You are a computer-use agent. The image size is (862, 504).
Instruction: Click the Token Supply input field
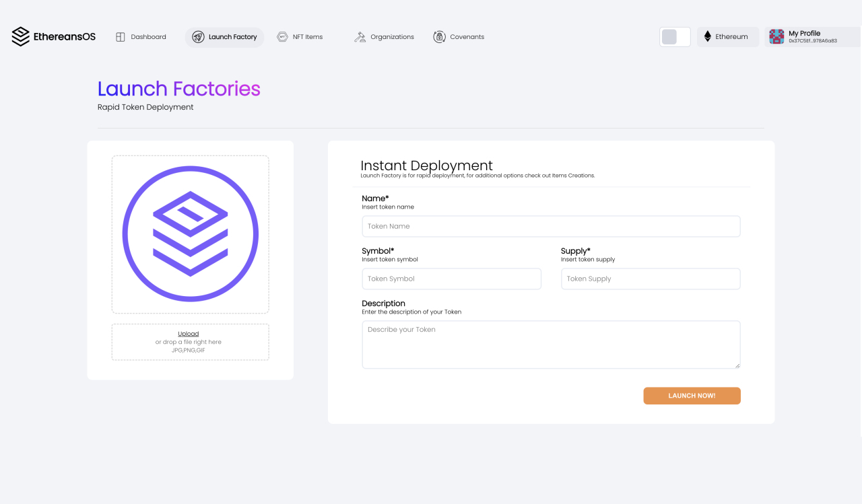pos(650,279)
